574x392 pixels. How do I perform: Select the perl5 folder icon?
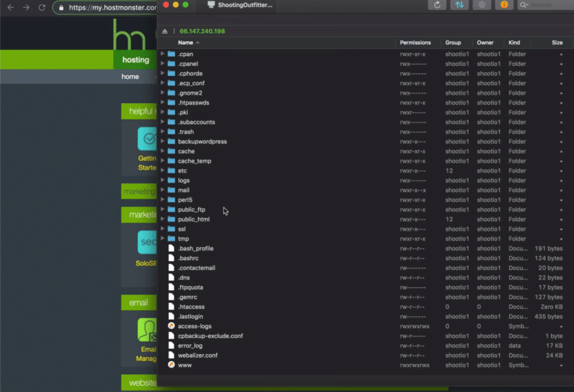[x=171, y=200]
